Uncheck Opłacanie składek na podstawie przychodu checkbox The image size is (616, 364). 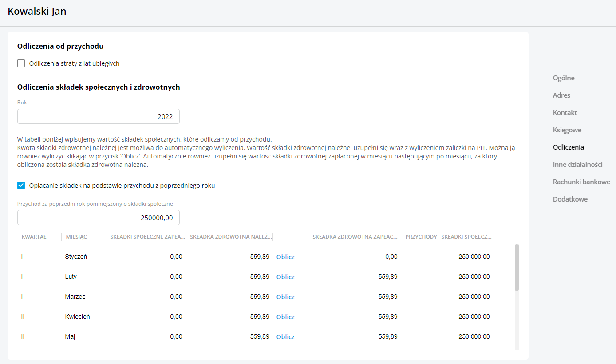coord(21,186)
